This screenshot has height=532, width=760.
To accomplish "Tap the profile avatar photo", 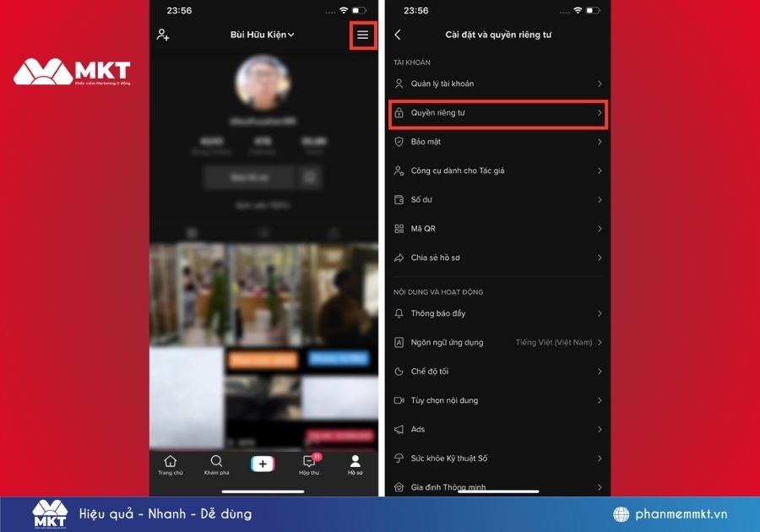I will pyautogui.click(x=263, y=86).
